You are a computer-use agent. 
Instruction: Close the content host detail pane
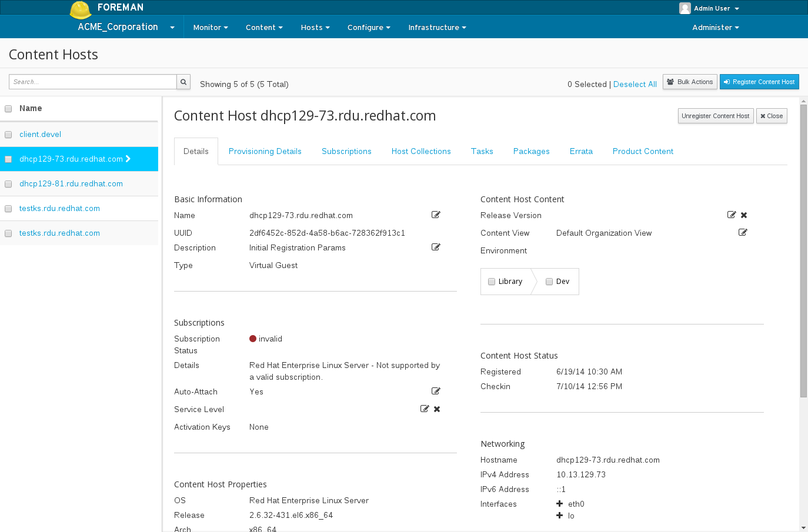click(772, 116)
